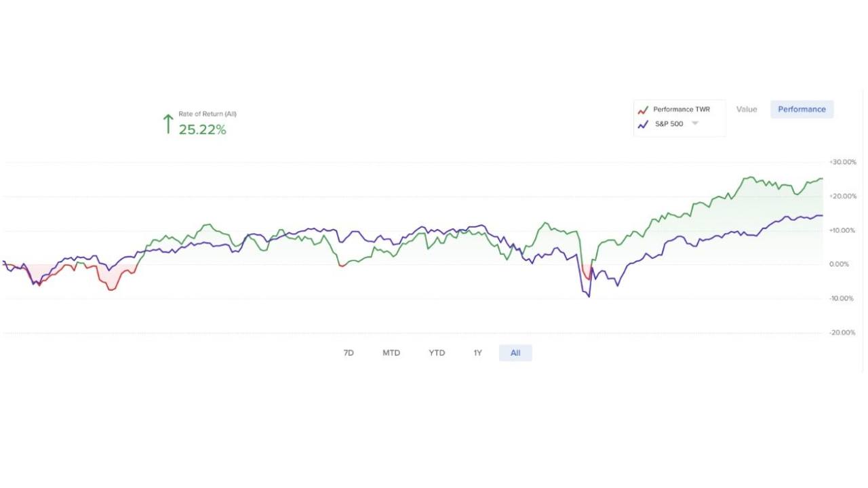This screenshot has height=488, width=868.
Task: Select the S&P 500 benchmark label
Action: point(669,124)
